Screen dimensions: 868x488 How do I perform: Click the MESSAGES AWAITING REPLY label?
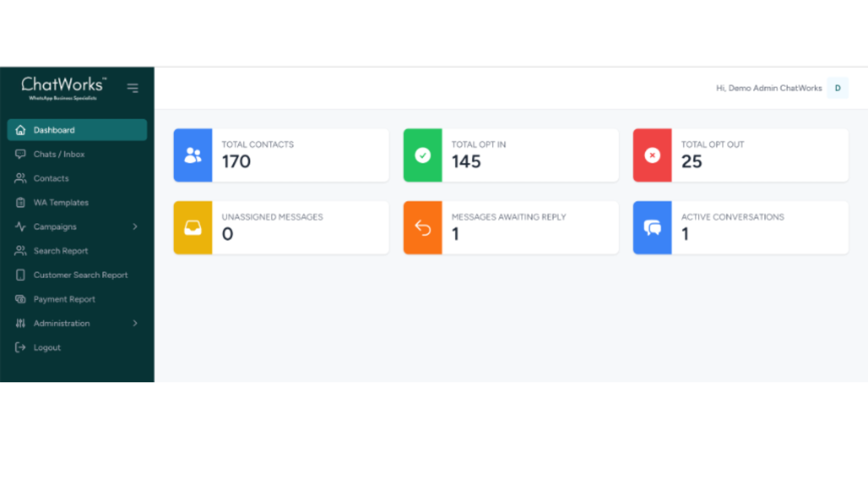tap(509, 217)
